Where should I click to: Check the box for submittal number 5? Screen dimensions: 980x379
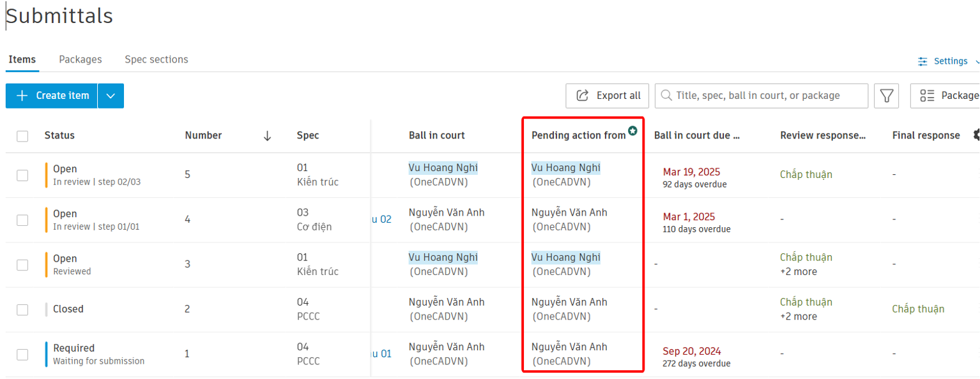[22, 175]
